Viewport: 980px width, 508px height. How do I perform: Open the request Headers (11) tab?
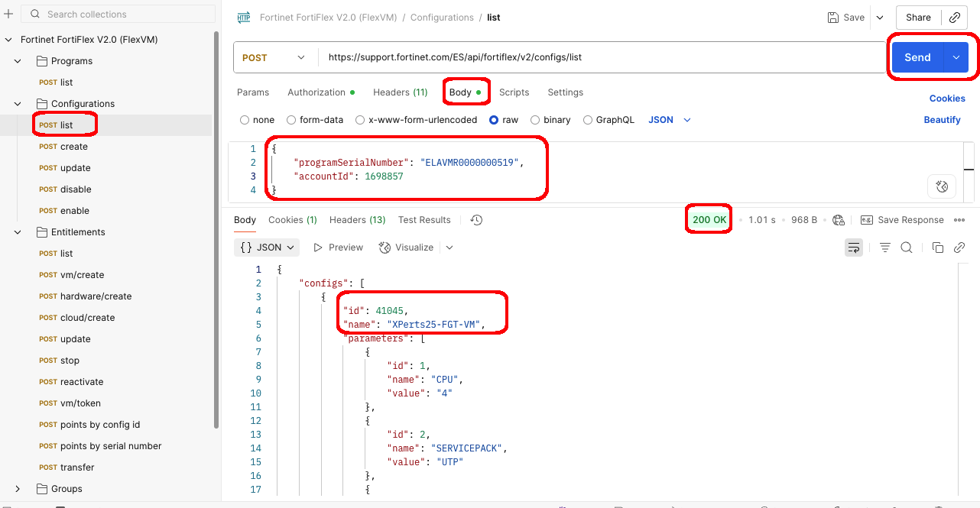click(x=400, y=92)
